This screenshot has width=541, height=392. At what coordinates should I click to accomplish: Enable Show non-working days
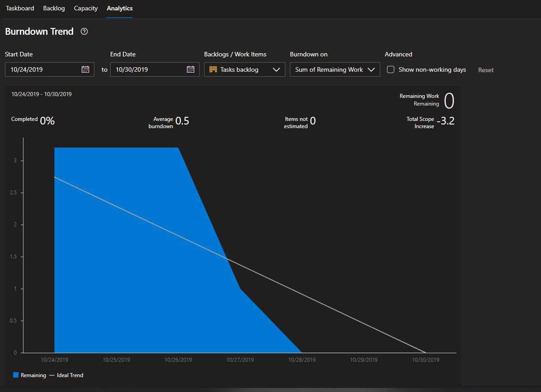[390, 69]
